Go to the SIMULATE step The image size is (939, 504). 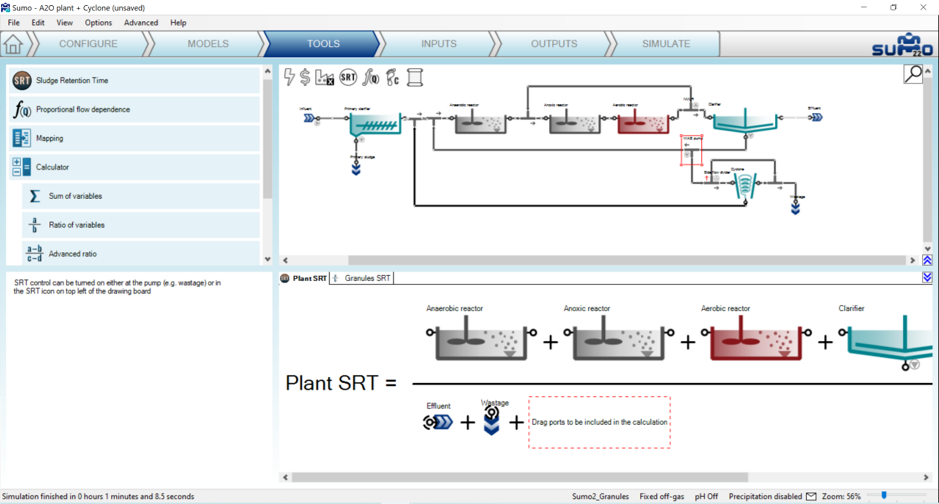click(666, 44)
